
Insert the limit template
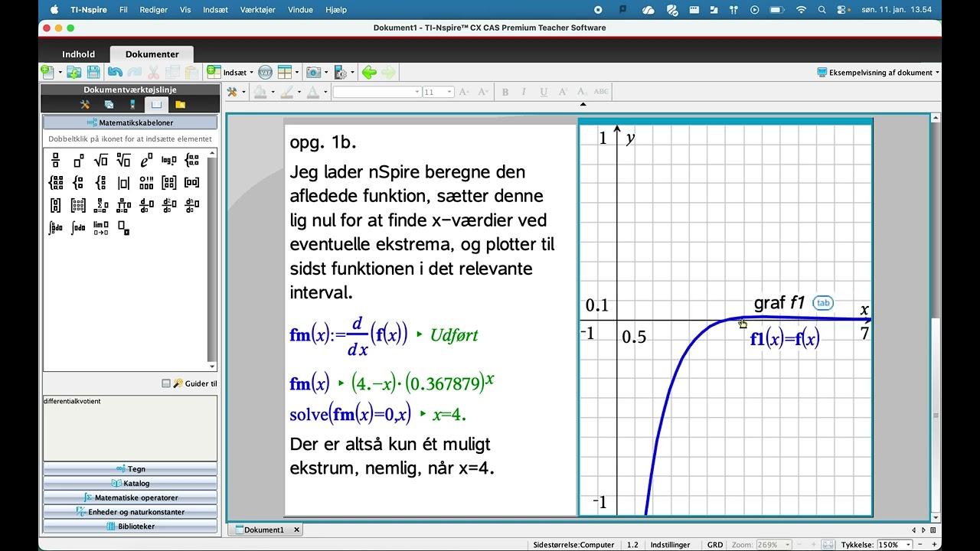click(100, 228)
